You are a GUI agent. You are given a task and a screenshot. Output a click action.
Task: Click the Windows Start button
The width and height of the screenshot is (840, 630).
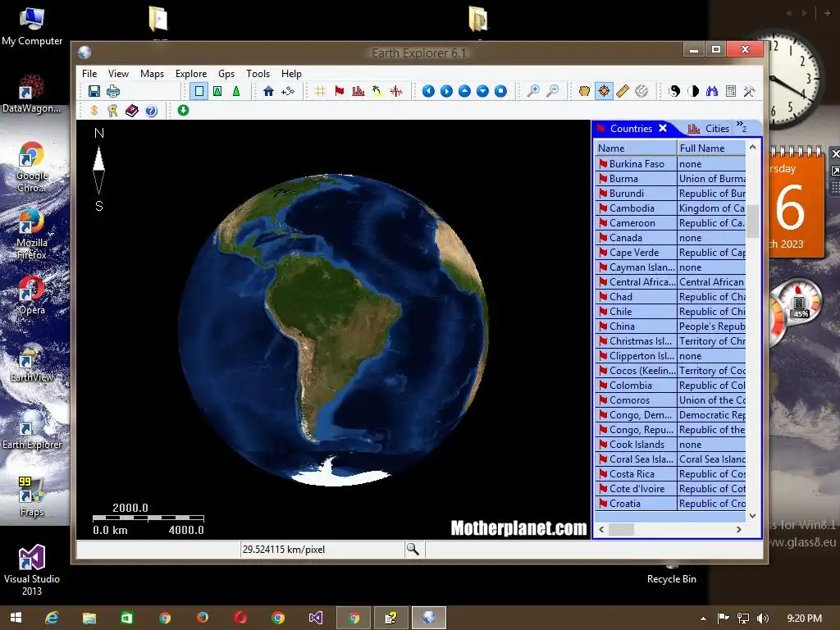[16, 618]
